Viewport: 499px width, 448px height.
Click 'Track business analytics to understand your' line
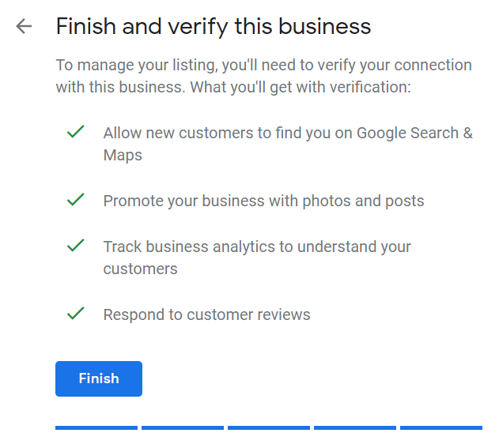(257, 247)
